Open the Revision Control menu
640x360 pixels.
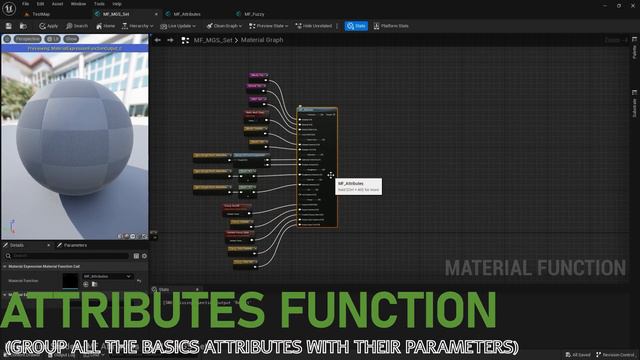(616, 355)
